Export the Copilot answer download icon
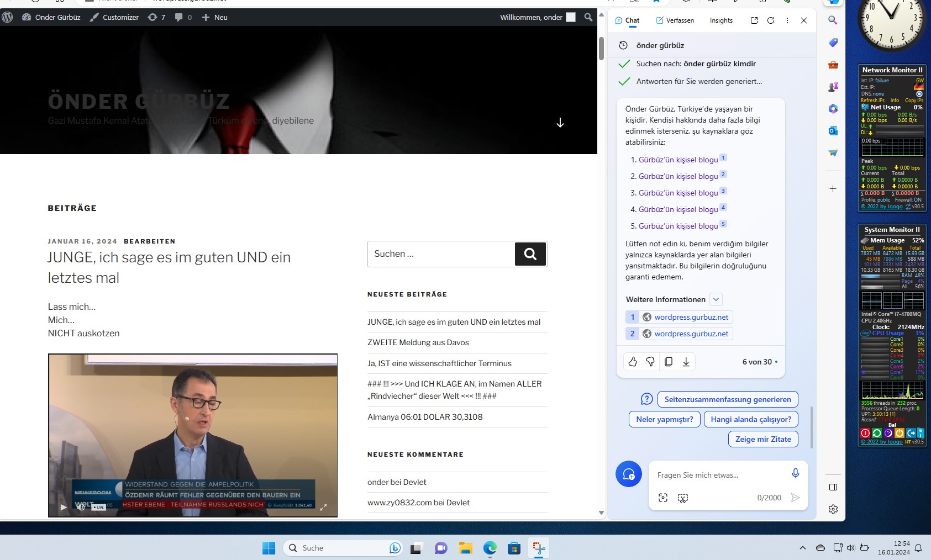This screenshot has width=931, height=560. [x=686, y=362]
